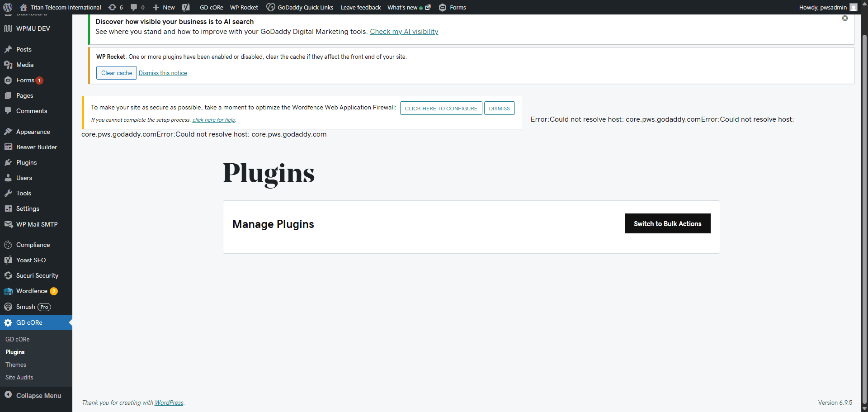The height and width of the screenshot is (412, 868).
Task: Click the Settings sidebar icon
Action: pyautogui.click(x=8, y=208)
